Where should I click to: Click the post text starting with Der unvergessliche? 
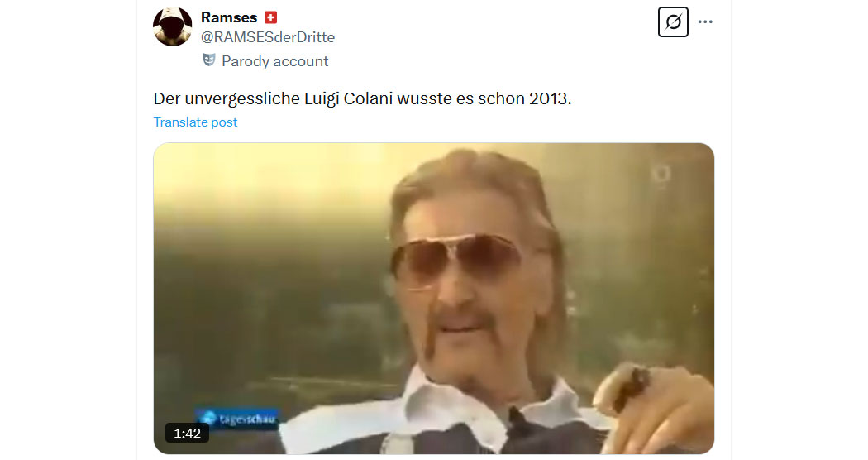(362, 98)
